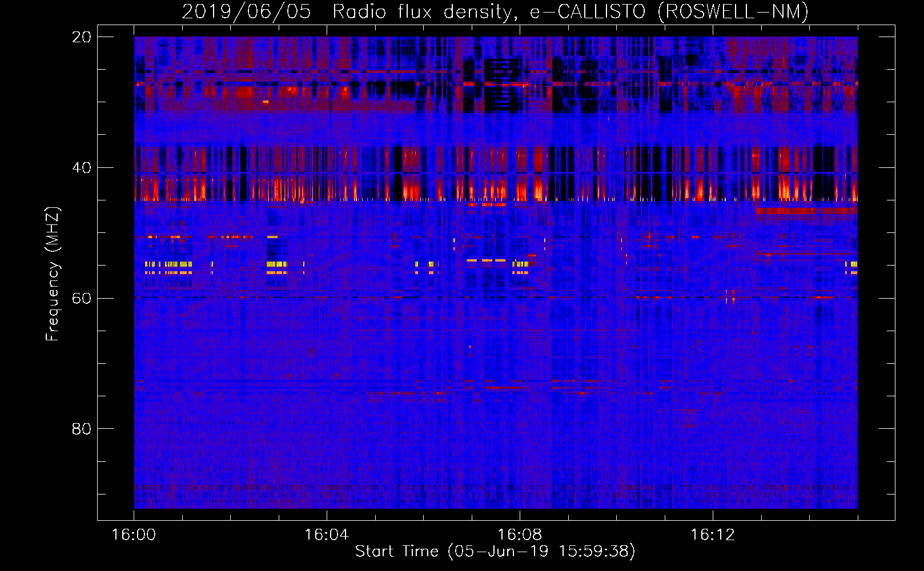Click the 16:08 time tick label
924x571 pixels.
pyautogui.click(x=520, y=535)
